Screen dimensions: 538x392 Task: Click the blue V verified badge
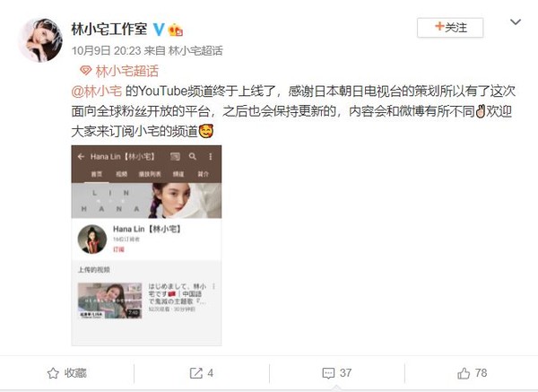point(159,30)
